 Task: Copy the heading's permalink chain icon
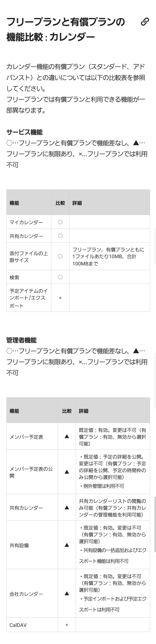coord(145,22)
